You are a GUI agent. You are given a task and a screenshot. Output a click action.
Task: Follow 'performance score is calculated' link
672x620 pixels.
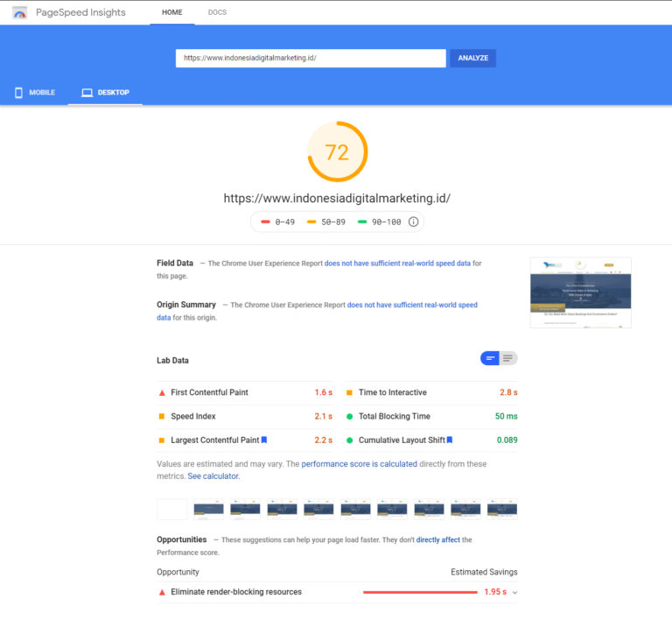tap(359, 464)
